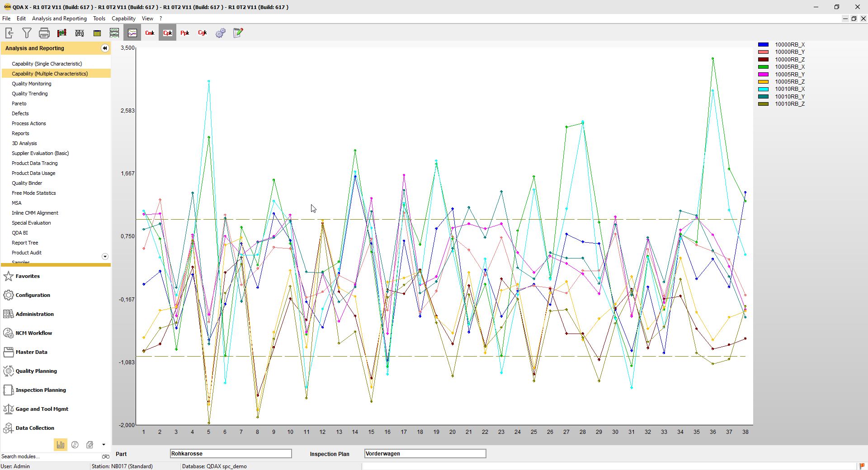Select the calendar table toolbar icon
The width and height of the screenshot is (868, 470).
point(96,33)
